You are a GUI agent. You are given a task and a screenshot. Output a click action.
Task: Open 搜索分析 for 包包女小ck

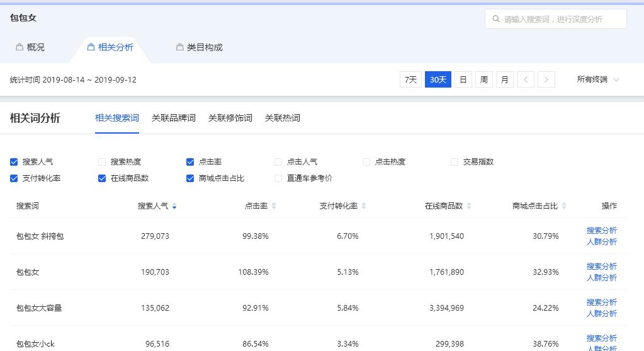tap(602, 338)
